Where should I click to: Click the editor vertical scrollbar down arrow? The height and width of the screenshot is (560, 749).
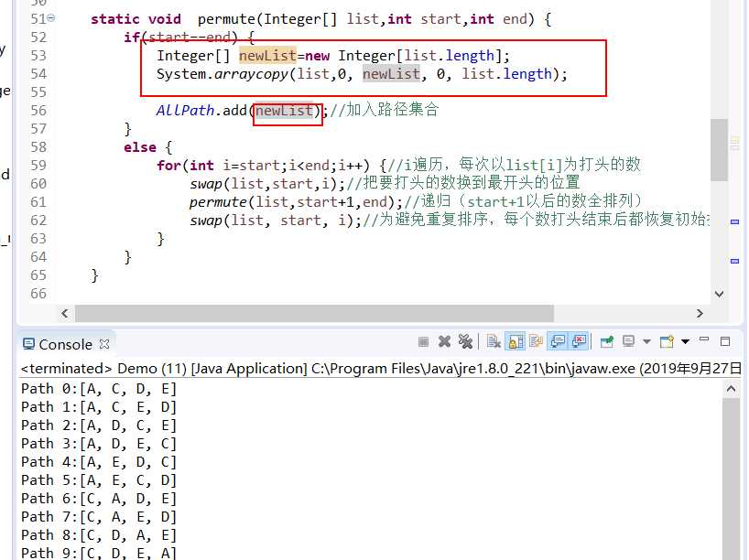[719, 294]
